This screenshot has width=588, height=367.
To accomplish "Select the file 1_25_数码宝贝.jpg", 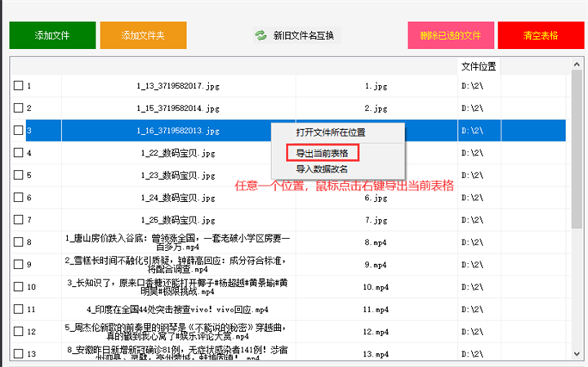I will 177,220.
